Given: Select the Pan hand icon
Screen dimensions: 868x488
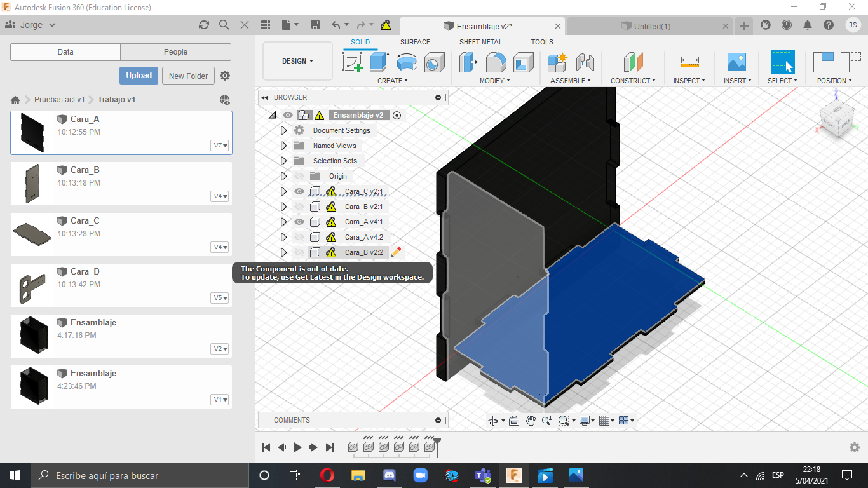Looking at the screenshot, I should (x=530, y=421).
